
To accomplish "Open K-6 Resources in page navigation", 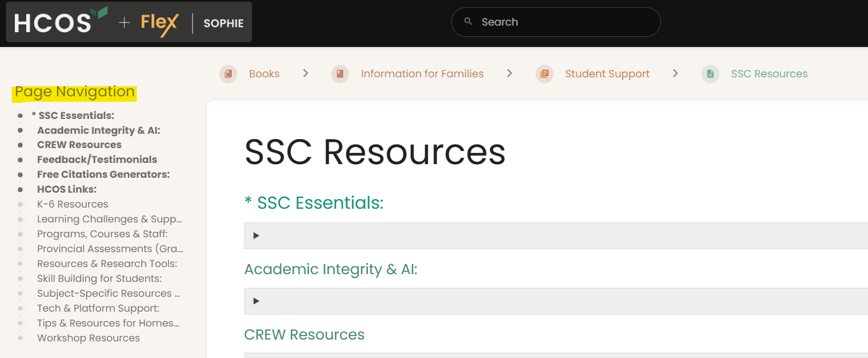I will [73, 205].
